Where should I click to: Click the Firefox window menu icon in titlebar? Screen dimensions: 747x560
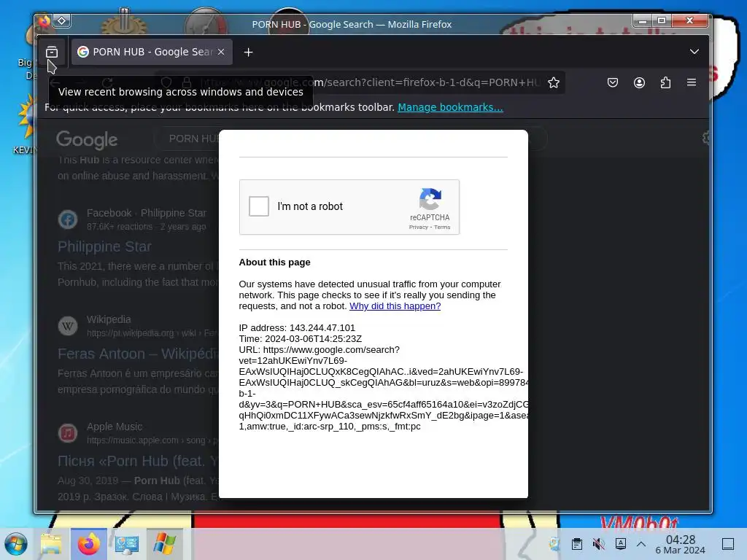click(x=44, y=21)
